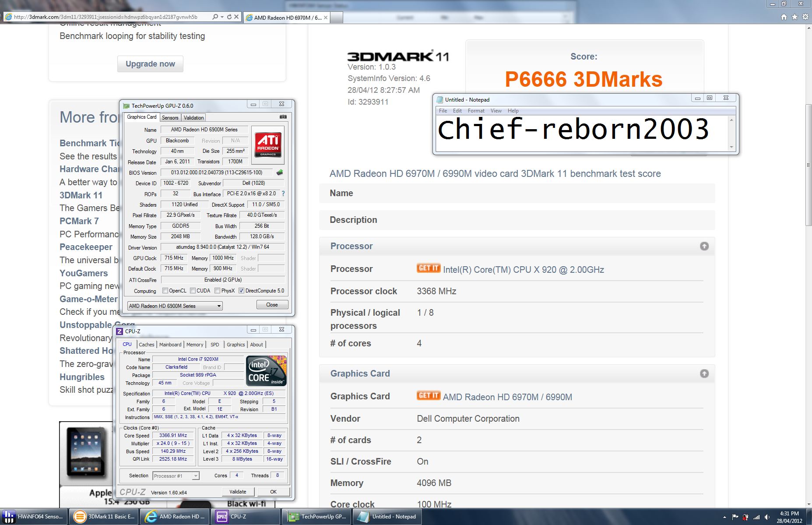Viewport: 812px width, 525px height.
Task: Open the Peacekeeper link
Action: [86, 247]
